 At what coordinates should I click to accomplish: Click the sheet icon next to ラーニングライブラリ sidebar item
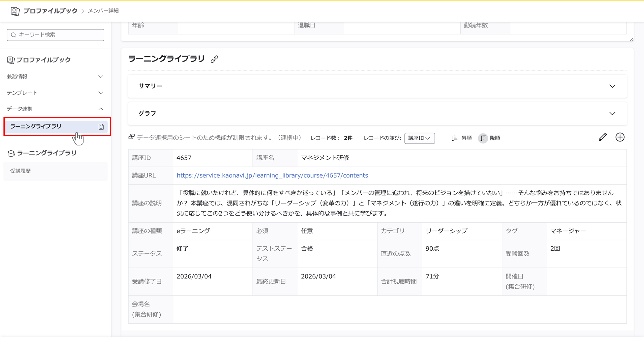coord(101,127)
